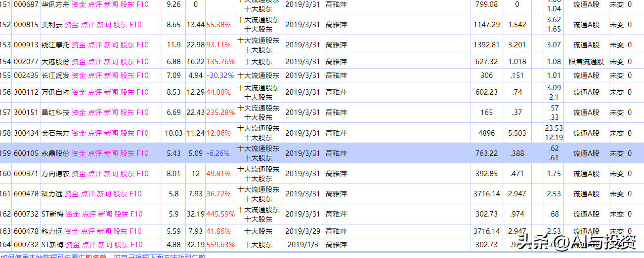Screen dimensions: 644x258
Task: Click percentage value 235.28%
Action: [x=220, y=112]
